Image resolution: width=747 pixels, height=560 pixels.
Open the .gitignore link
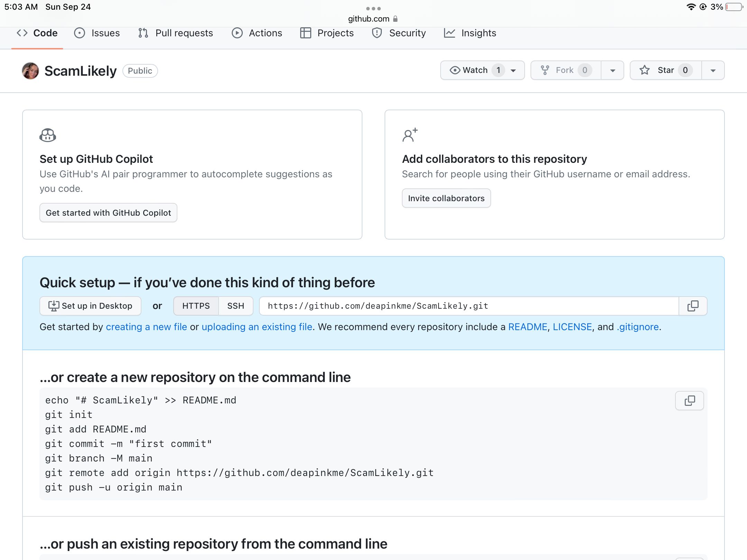638,327
